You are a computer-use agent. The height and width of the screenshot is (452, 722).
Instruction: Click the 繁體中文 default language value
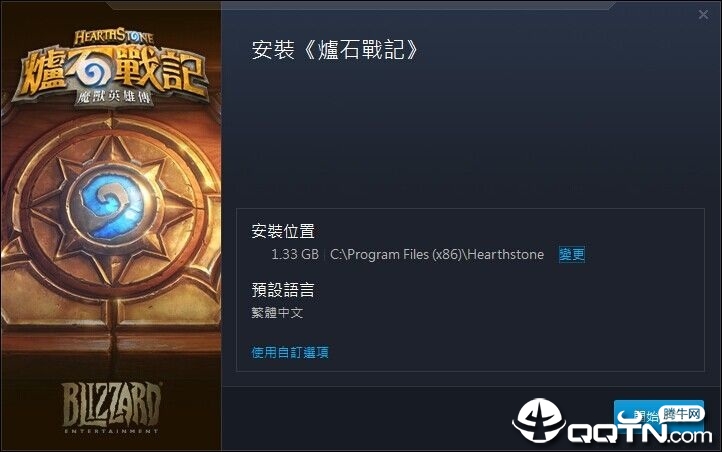[x=277, y=313]
